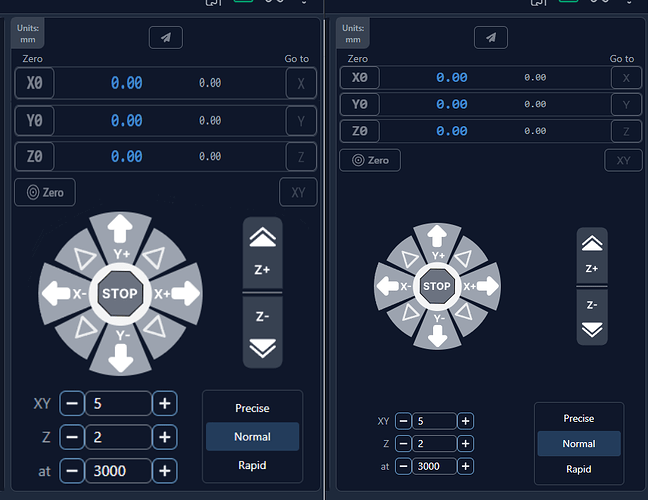Click the Zero all button in right panel

coord(370,160)
